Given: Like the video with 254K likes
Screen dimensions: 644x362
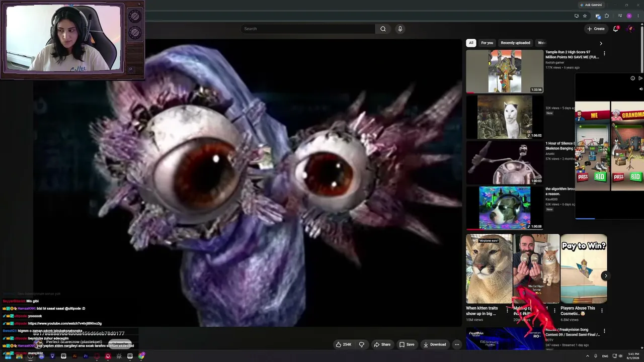Looking at the screenshot, I should [x=344, y=344].
